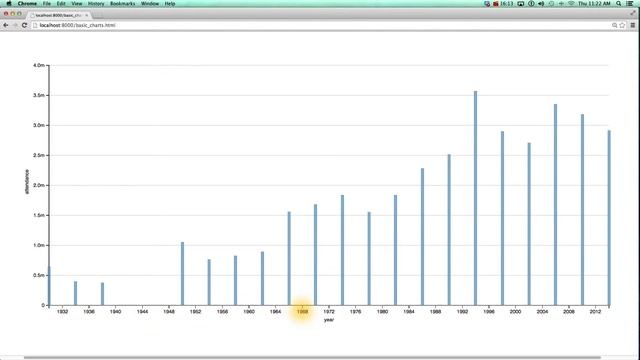The image size is (640, 360).
Task: Click the 3.5m y-axis label
Action: click(39, 96)
